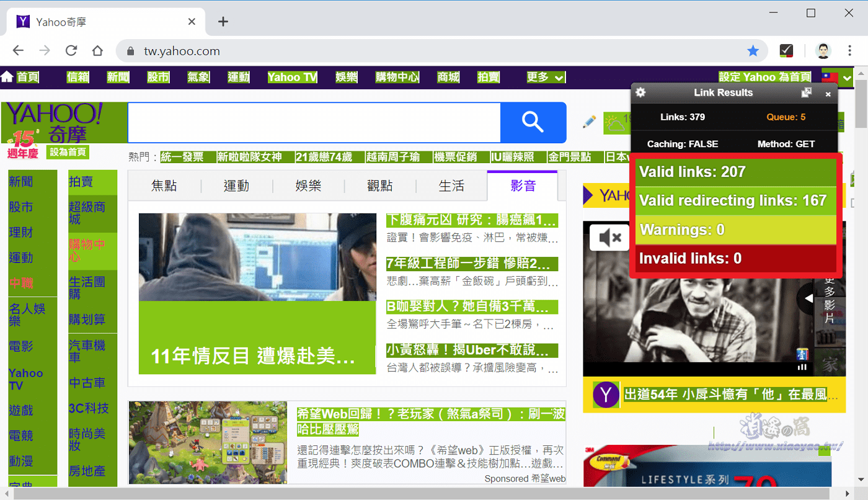
Task: Open sidebar link 3C科技
Action: tap(89, 408)
